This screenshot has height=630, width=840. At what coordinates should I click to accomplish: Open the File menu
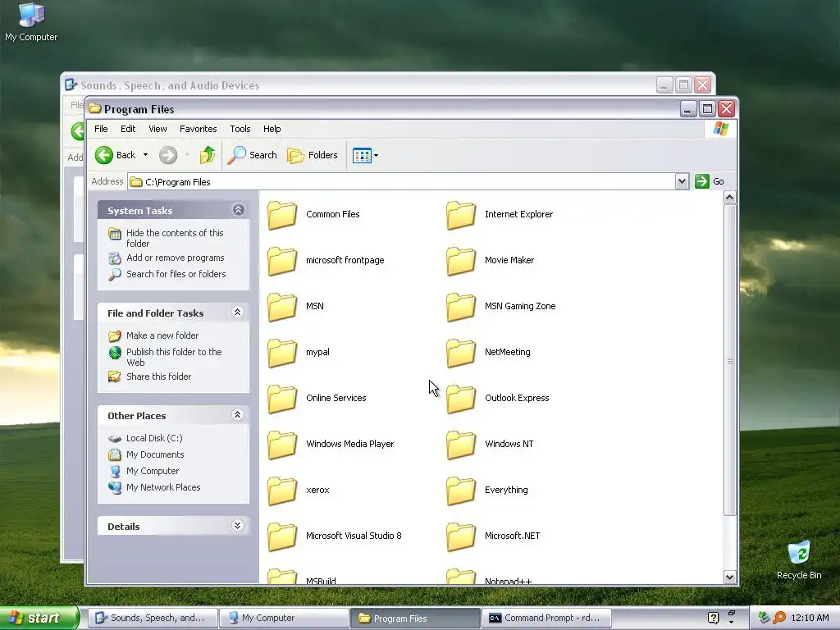(x=101, y=129)
